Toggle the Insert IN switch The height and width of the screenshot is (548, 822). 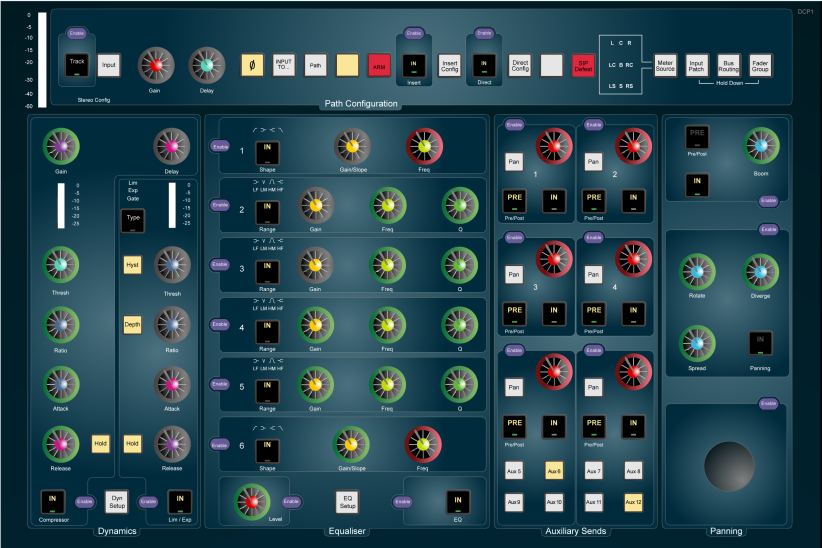[x=414, y=66]
